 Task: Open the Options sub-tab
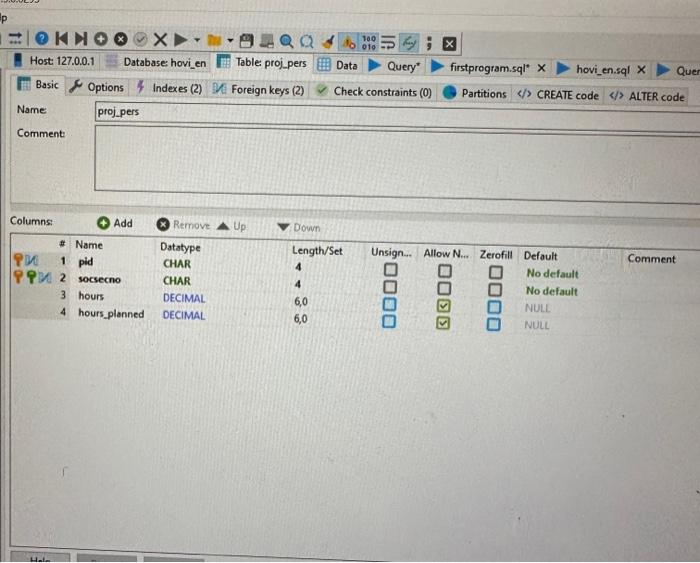tap(97, 87)
